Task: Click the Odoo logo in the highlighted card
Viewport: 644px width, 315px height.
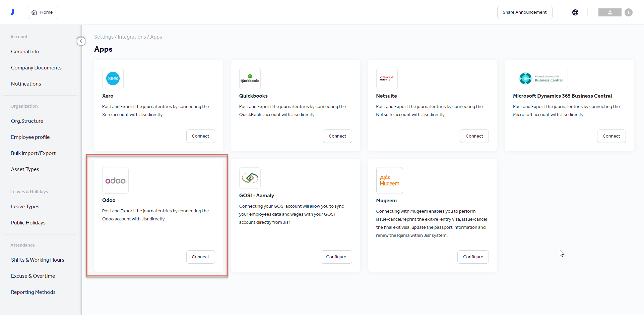Action: coord(115,180)
